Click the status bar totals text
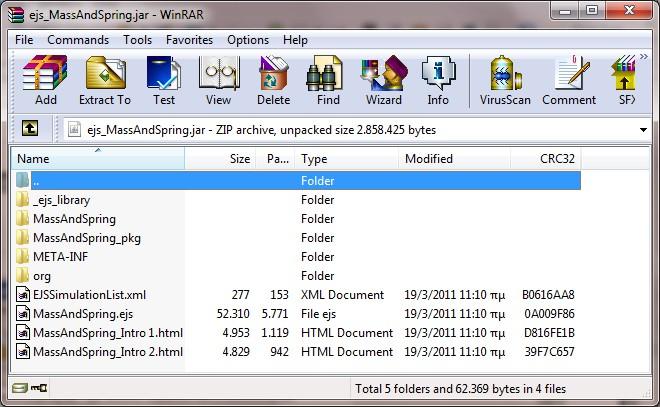Viewport: 660px width, 407px height. point(460,388)
